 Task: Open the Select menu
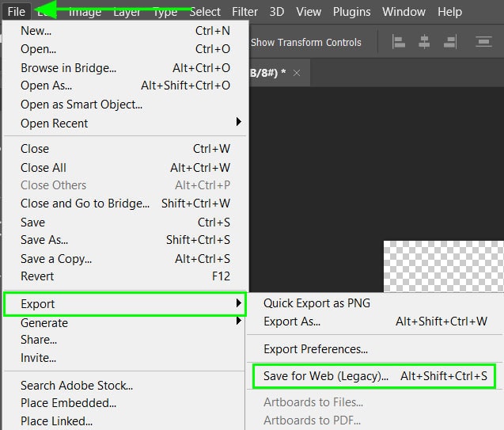pos(205,12)
